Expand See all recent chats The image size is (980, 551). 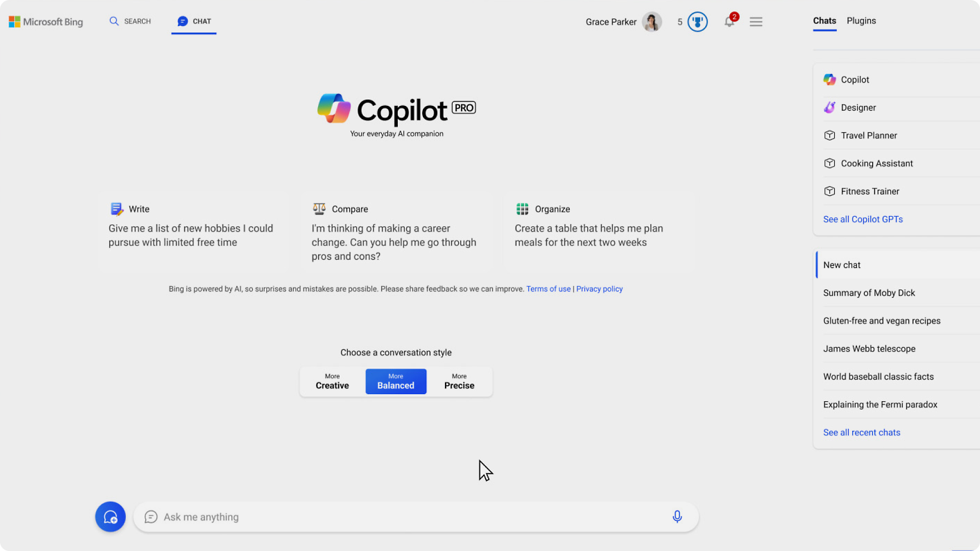pos(861,432)
